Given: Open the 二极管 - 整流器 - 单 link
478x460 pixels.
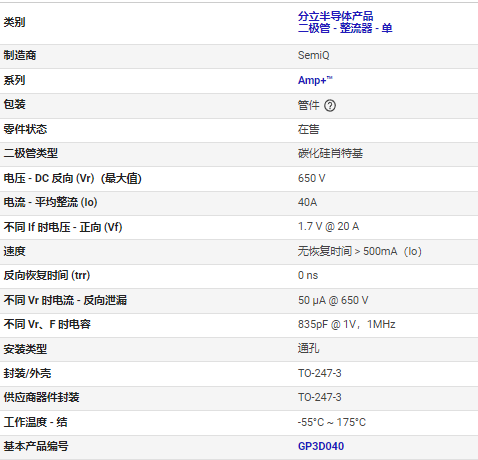Looking at the screenshot, I should [x=345, y=28].
